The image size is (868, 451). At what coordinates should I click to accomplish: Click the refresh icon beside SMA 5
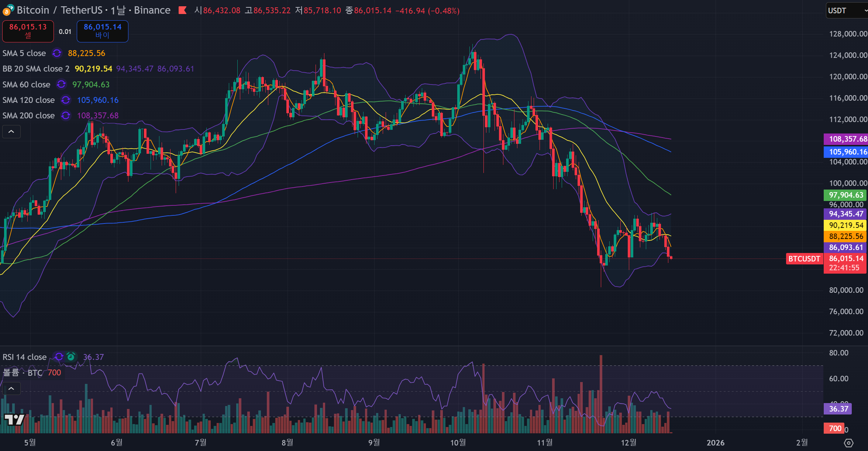pos(57,53)
